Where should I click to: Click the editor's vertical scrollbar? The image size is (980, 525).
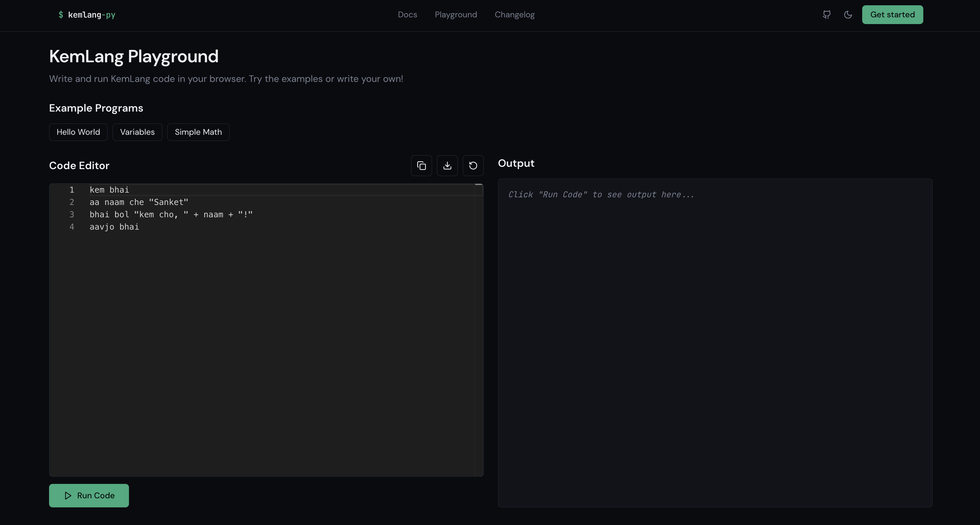click(479, 330)
